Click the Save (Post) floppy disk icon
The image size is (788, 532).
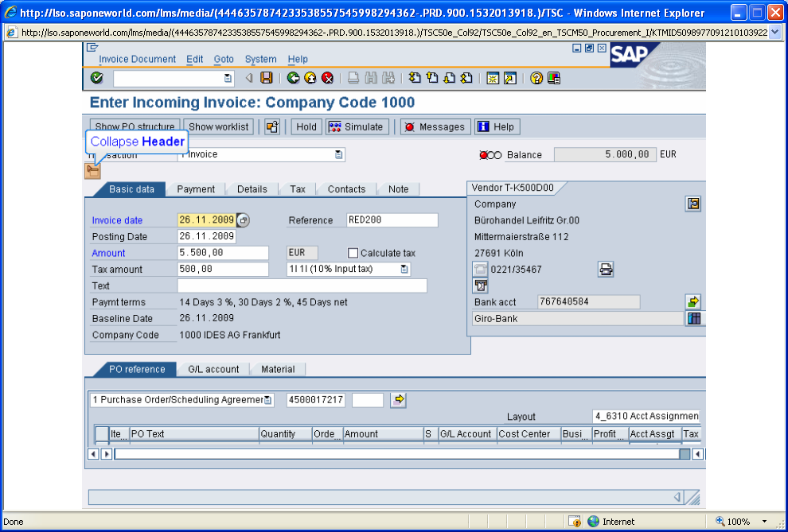267,78
